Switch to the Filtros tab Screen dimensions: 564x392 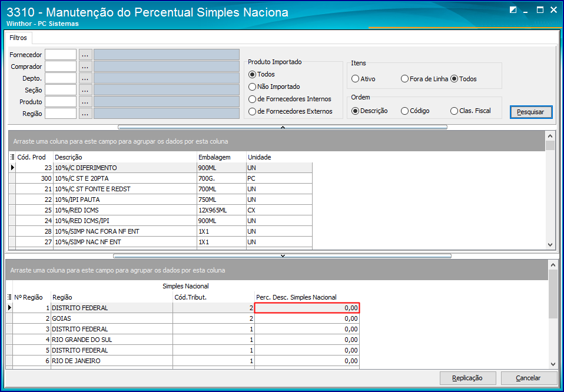click(x=18, y=38)
